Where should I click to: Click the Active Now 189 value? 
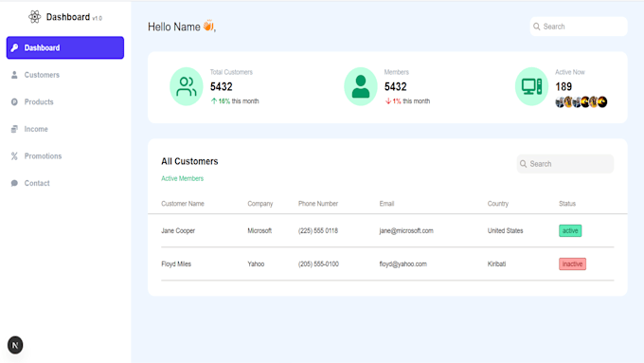(x=563, y=87)
